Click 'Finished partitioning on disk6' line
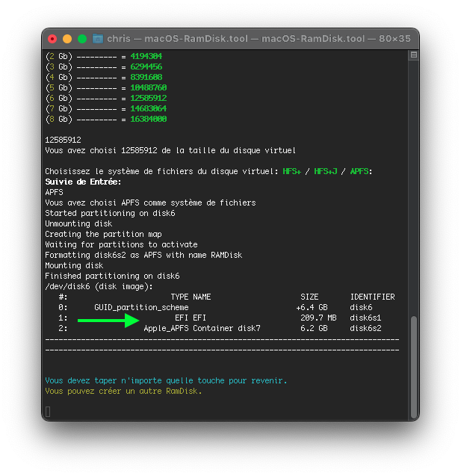This screenshot has height=476, width=461. click(112, 276)
